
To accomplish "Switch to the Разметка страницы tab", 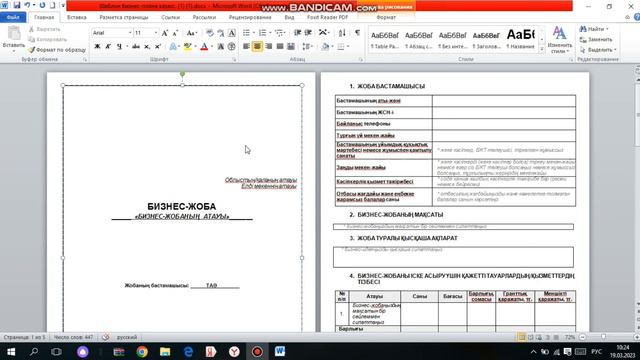I will [124, 17].
